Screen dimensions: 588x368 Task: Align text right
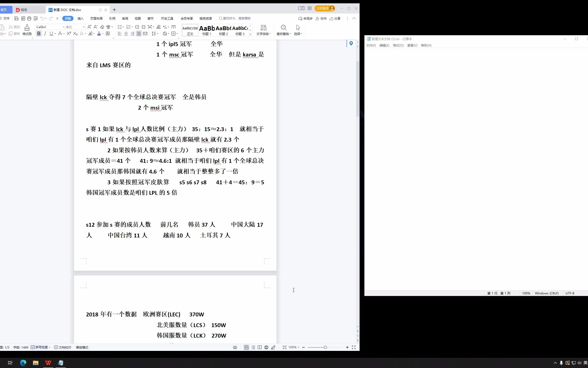click(132, 33)
